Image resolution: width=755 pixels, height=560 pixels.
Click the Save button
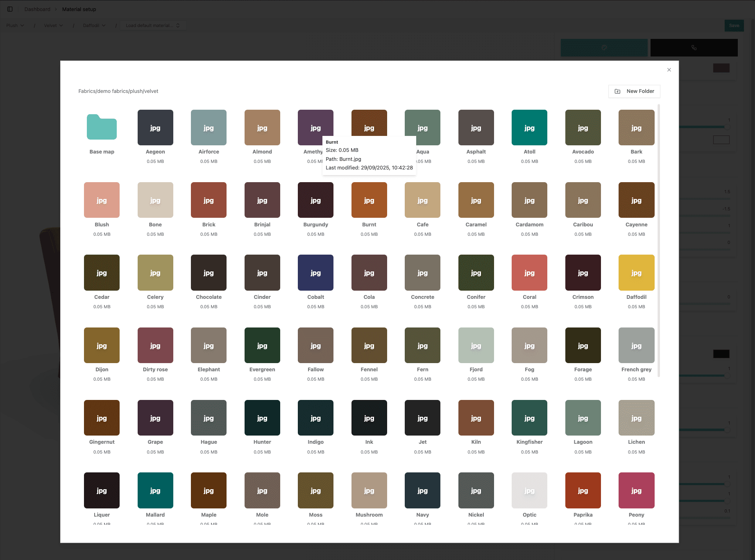pos(734,25)
